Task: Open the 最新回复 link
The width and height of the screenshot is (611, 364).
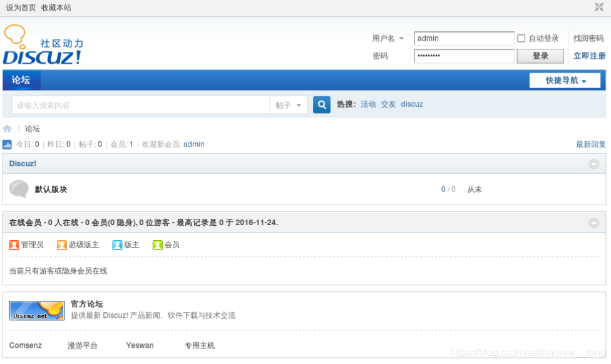Action: [591, 144]
